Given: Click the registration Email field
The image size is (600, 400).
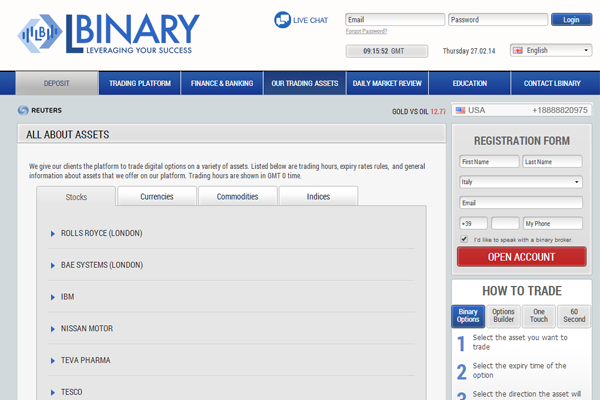Looking at the screenshot, I should point(521,202).
